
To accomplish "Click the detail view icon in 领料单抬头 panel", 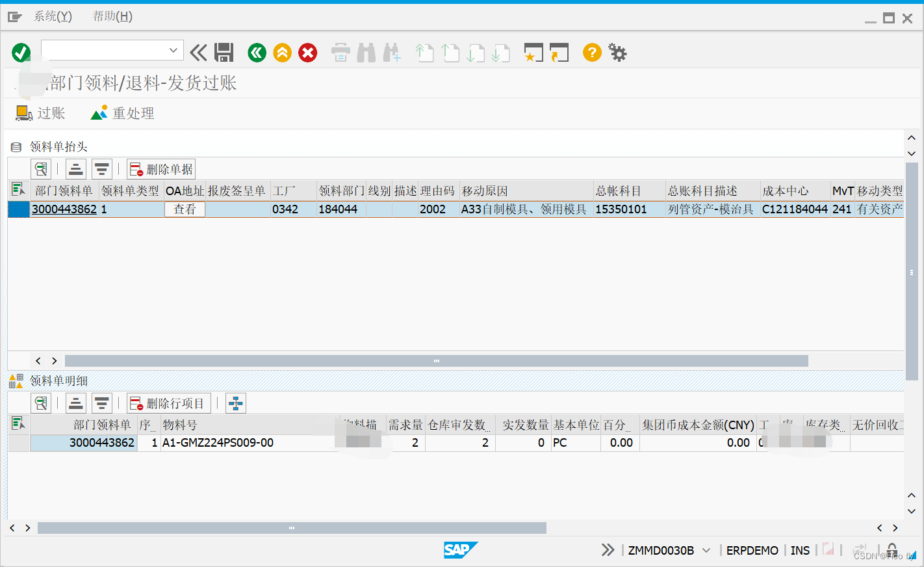I will point(40,168).
